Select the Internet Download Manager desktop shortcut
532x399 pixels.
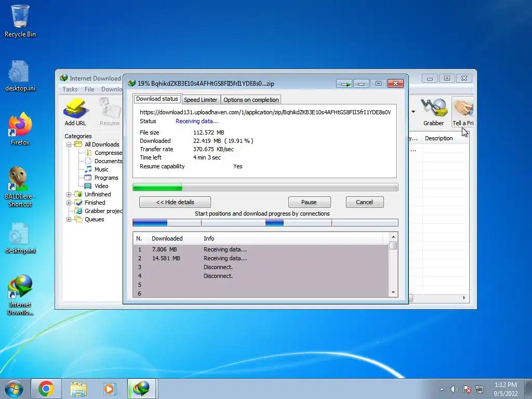(x=20, y=295)
